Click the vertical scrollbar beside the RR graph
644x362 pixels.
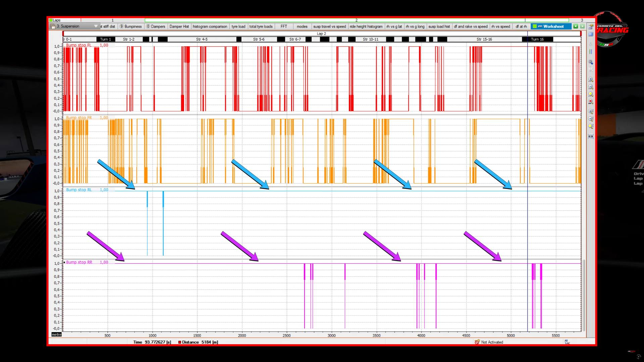(x=584, y=295)
